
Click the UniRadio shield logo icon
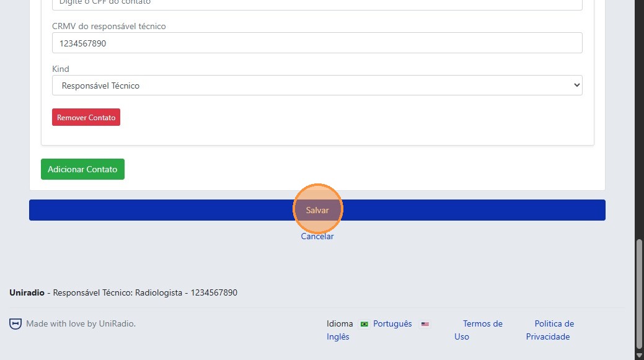[15, 323]
